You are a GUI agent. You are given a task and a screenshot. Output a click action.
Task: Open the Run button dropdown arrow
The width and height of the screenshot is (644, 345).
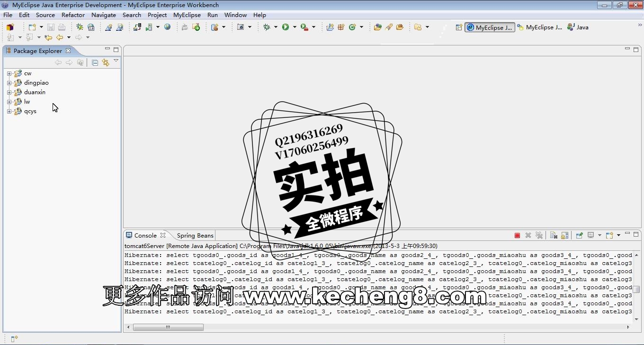tap(295, 27)
